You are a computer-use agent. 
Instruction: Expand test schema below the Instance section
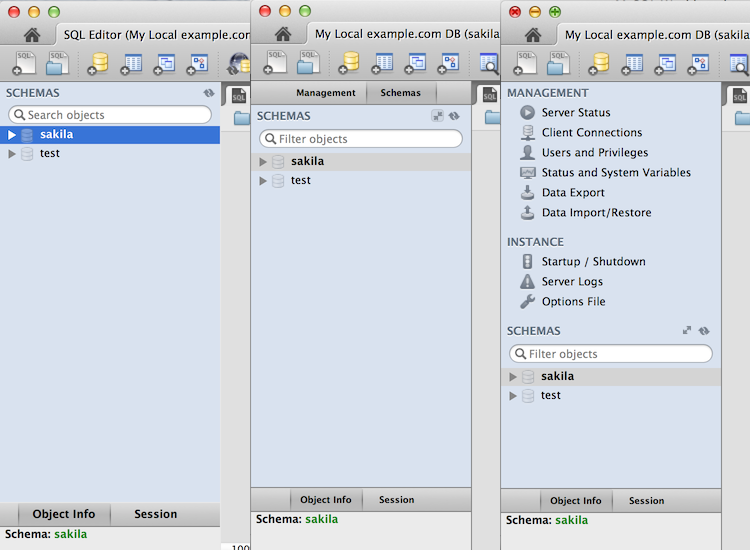pos(513,396)
